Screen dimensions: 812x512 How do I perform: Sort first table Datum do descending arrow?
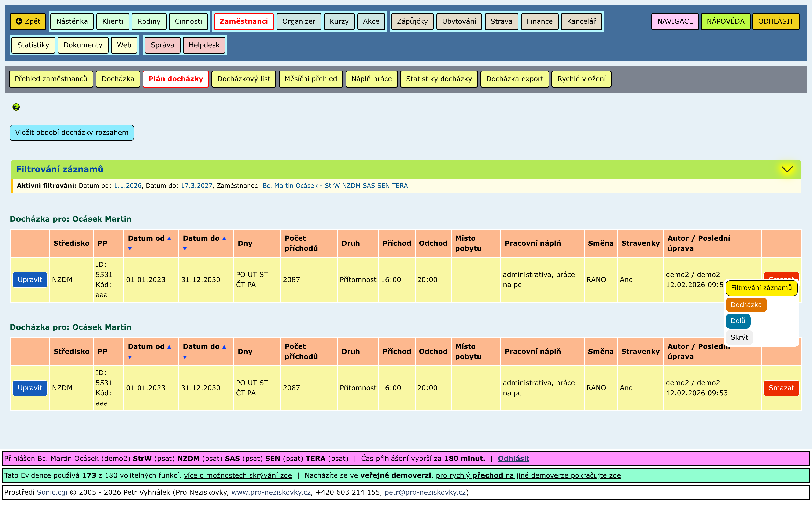point(185,249)
